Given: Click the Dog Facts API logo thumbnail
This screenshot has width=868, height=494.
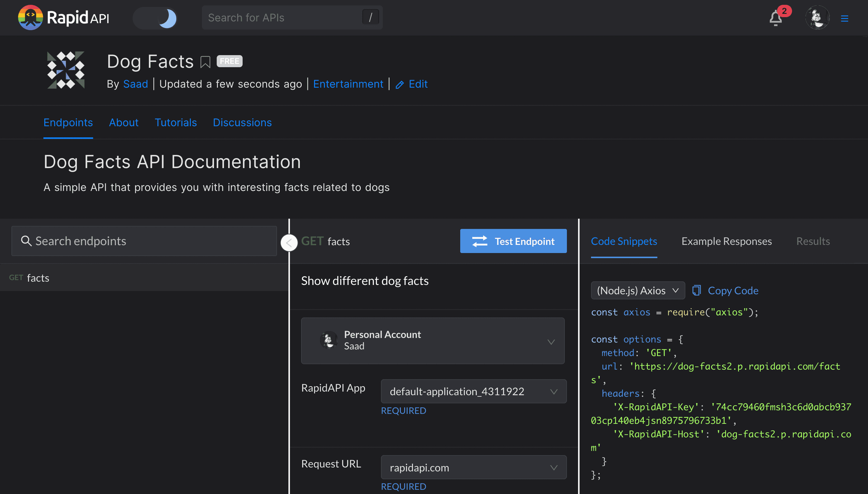Looking at the screenshot, I should 66,70.
